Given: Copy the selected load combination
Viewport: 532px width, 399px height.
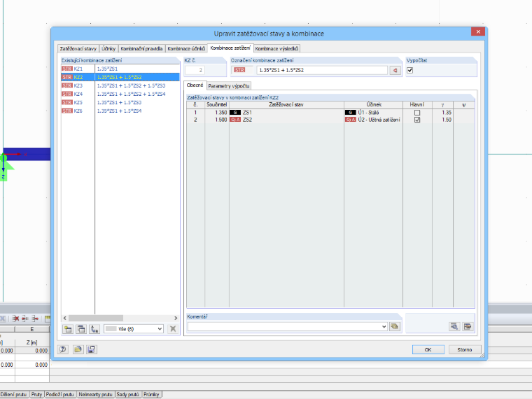Looking at the screenshot, I should coord(81,329).
